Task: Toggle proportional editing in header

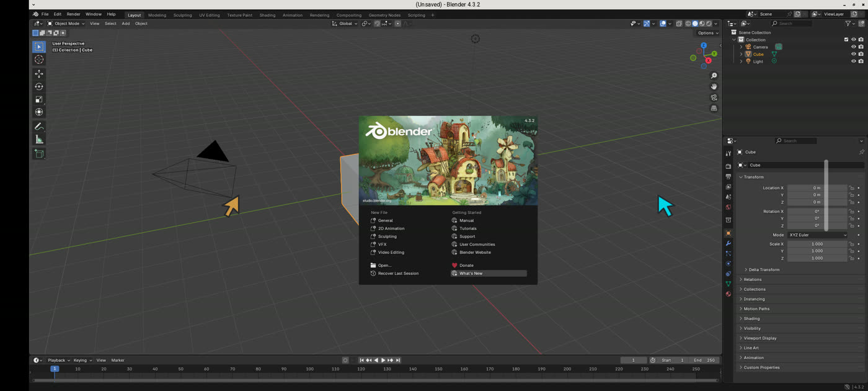Action: [x=399, y=24]
